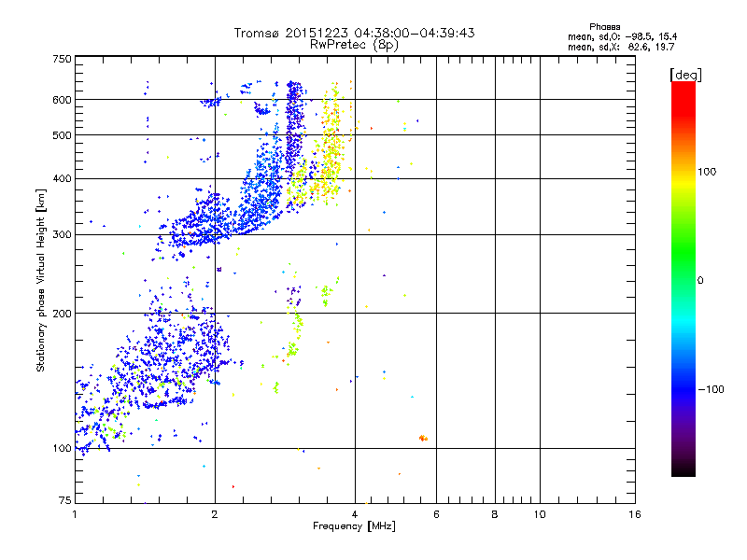Click the x-axis tick label '2'
The image size is (747, 560).
(215, 514)
